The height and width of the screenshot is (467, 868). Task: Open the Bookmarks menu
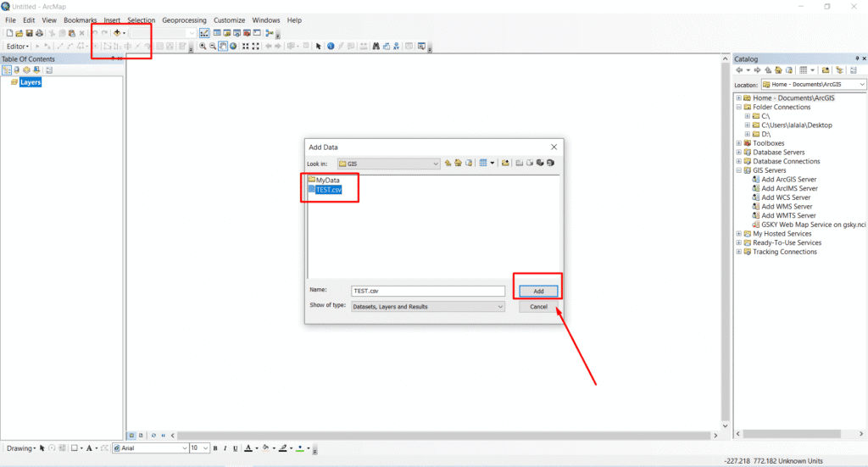tap(80, 20)
